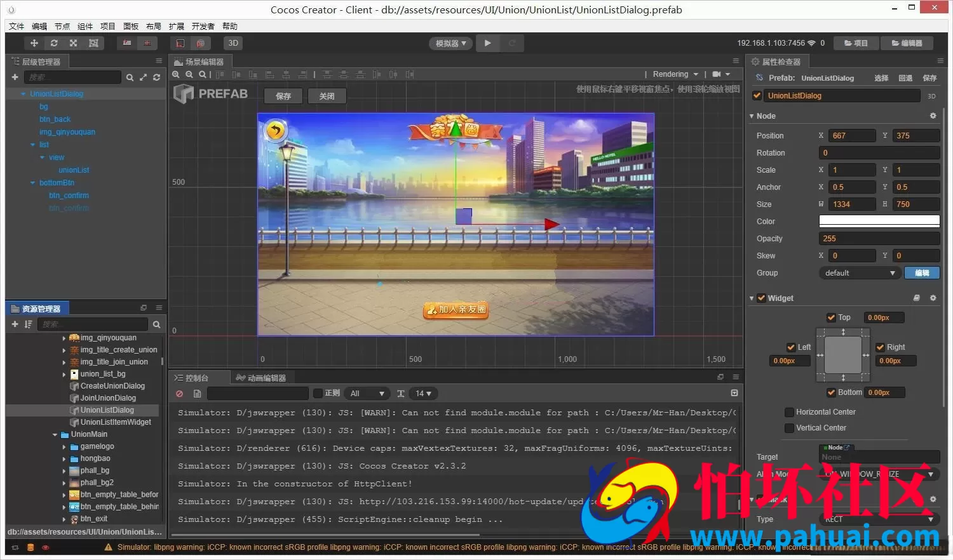The height and width of the screenshot is (560, 953).
Task: Toggle Widget Top alignment checkbox
Action: pyautogui.click(x=831, y=317)
